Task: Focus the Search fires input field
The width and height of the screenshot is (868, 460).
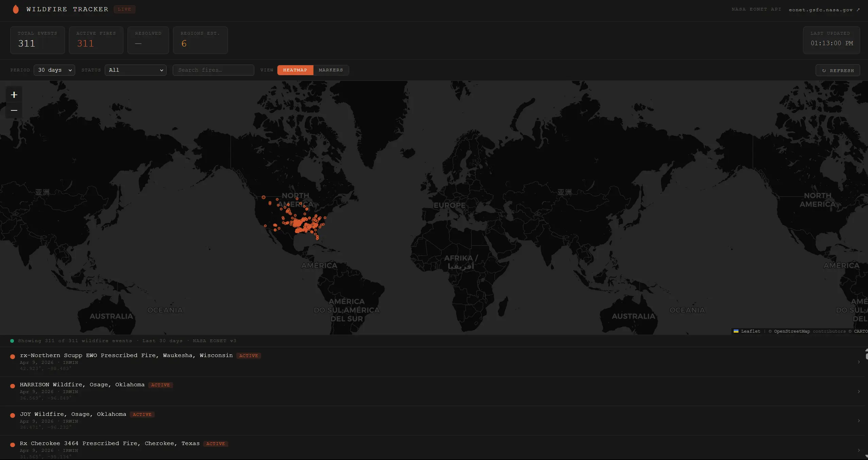Action: (x=214, y=70)
